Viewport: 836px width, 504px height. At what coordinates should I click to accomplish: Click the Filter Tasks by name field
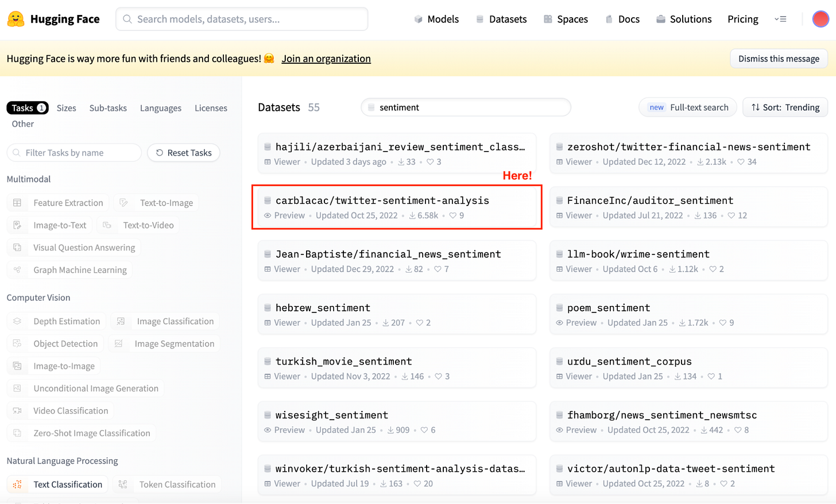click(x=73, y=152)
